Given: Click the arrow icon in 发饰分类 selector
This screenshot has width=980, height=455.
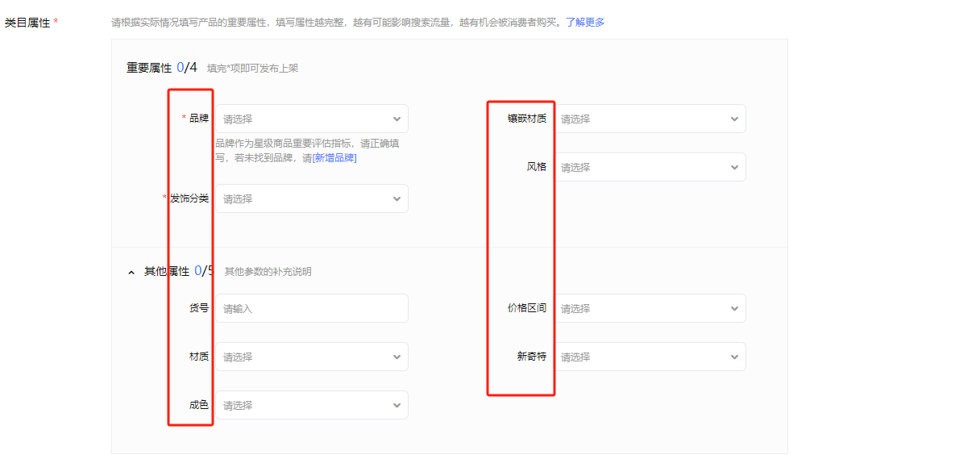Looking at the screenshot, I should point(397,199).
